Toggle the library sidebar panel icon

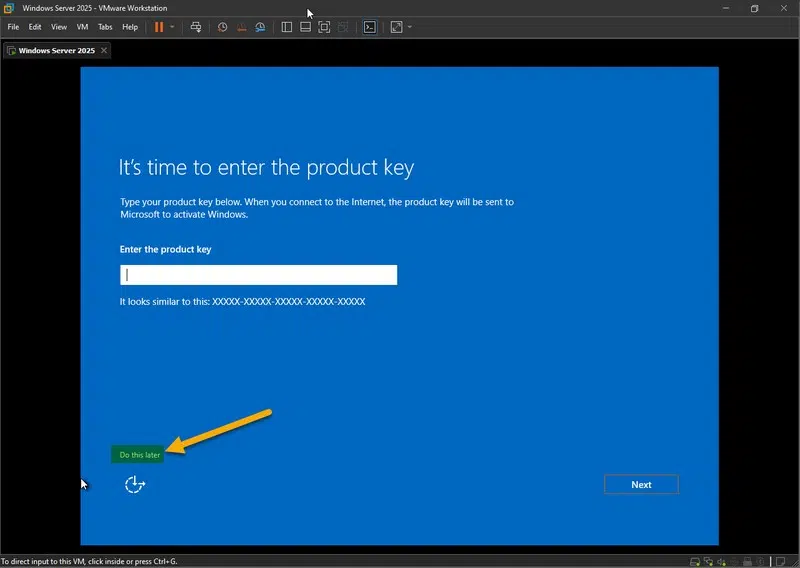click(287, 27)
